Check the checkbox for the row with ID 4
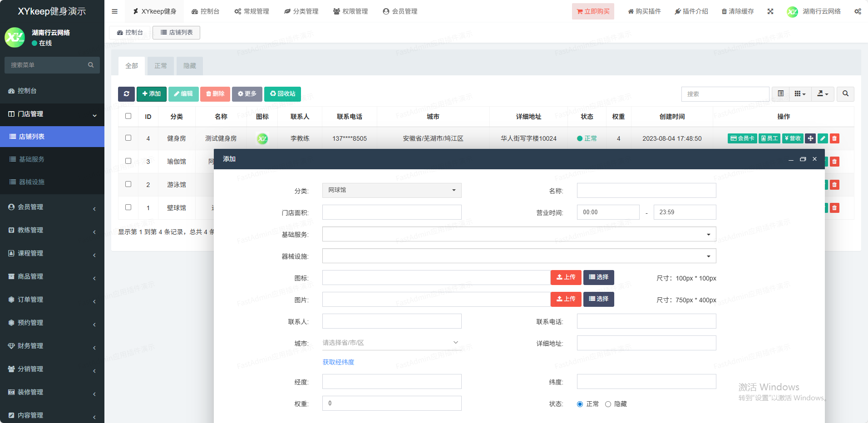The width and height of the screenshot is (868, 423). coord(128,138)
